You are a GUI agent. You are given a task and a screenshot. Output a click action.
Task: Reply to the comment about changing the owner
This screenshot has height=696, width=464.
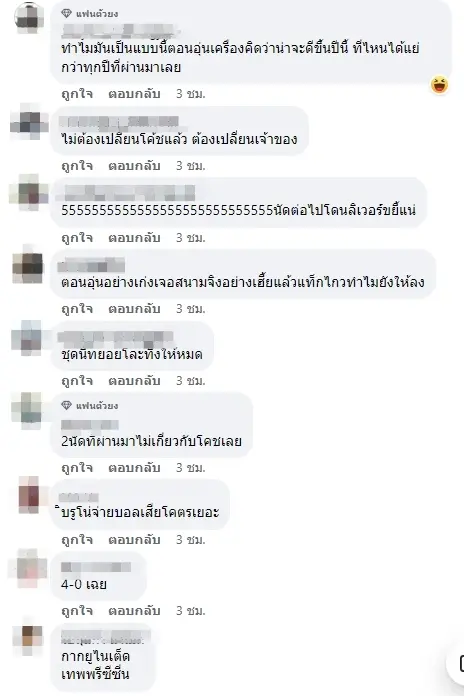[134, 166]
